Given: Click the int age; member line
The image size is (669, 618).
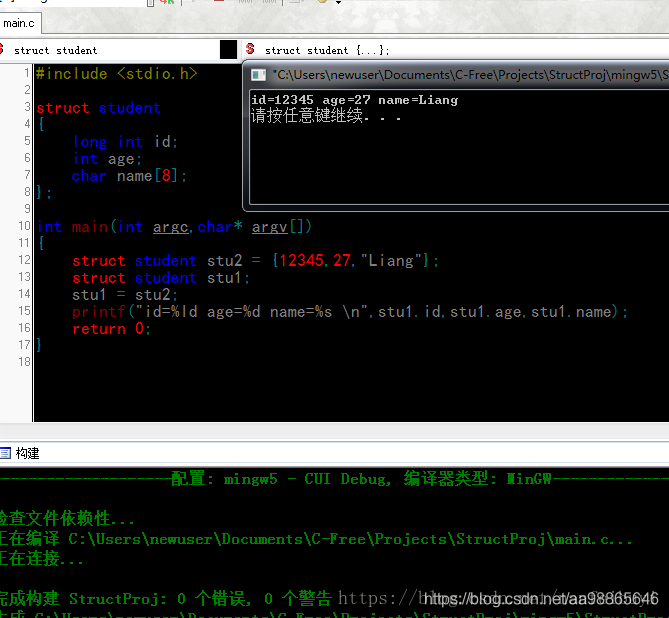Looking at the screenshot, I should point(107,159).
